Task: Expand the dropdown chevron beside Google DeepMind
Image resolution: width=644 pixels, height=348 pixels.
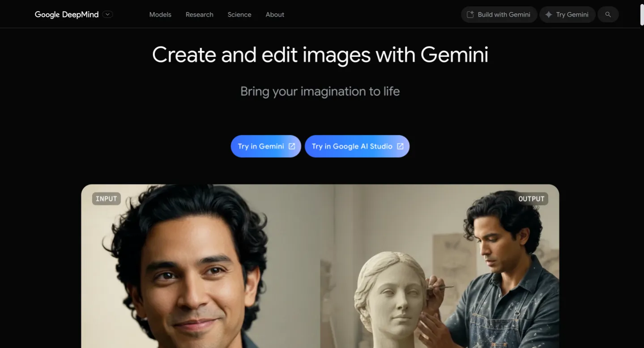Action: tap(107, 14)
